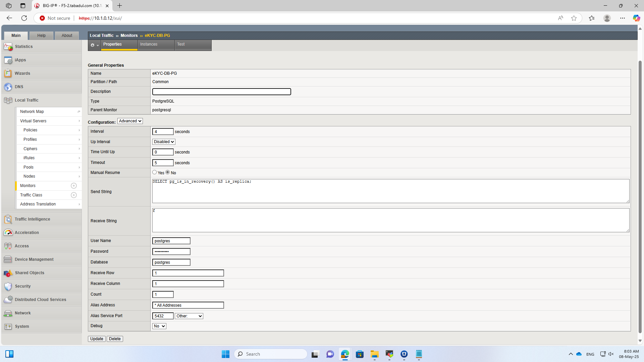Click plus icon next to Monitors
644x362 pixels.
point(74,186)
